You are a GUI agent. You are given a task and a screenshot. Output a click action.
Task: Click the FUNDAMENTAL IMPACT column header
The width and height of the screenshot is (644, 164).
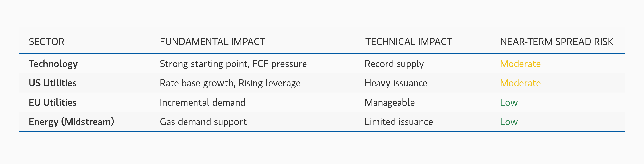[x=212, y=42]
